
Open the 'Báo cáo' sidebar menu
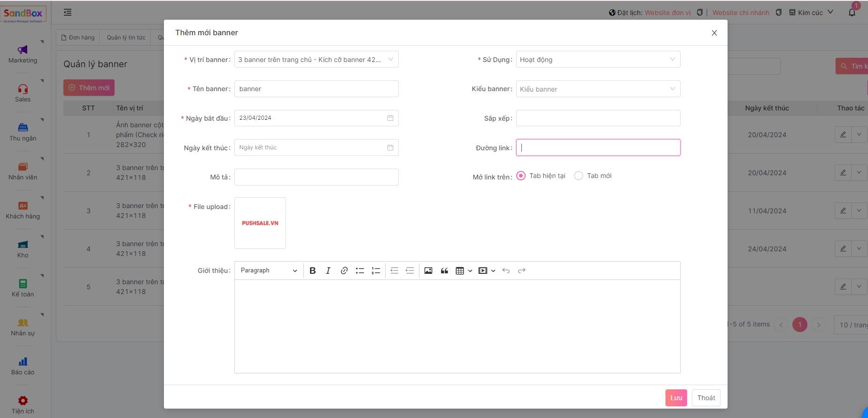coord(23,366)
